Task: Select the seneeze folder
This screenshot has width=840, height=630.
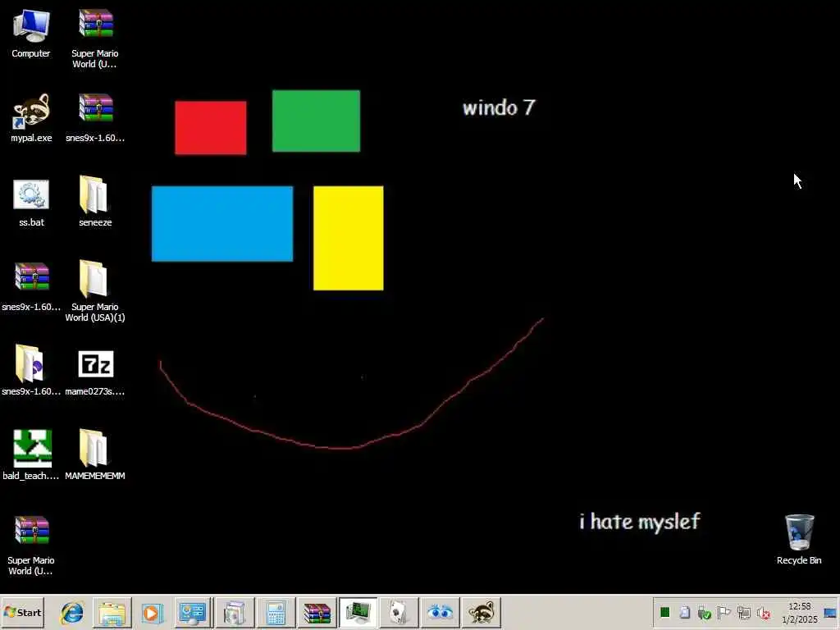Action: (x=95, y=203)
